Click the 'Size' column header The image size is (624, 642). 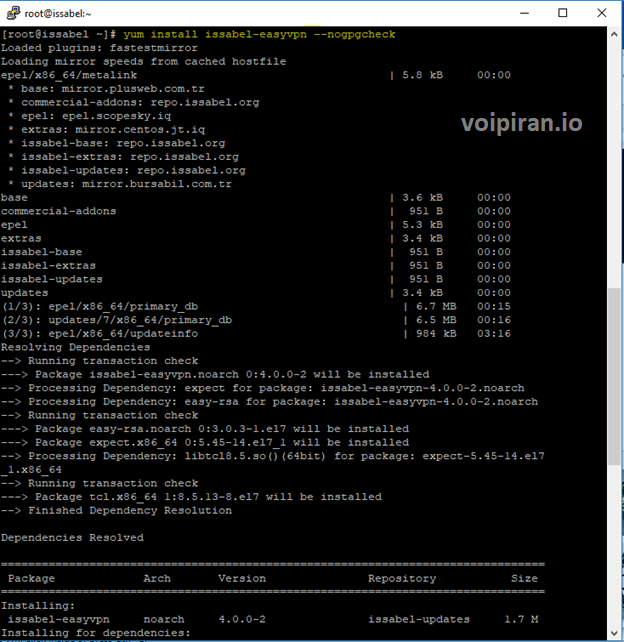point(524,579)
